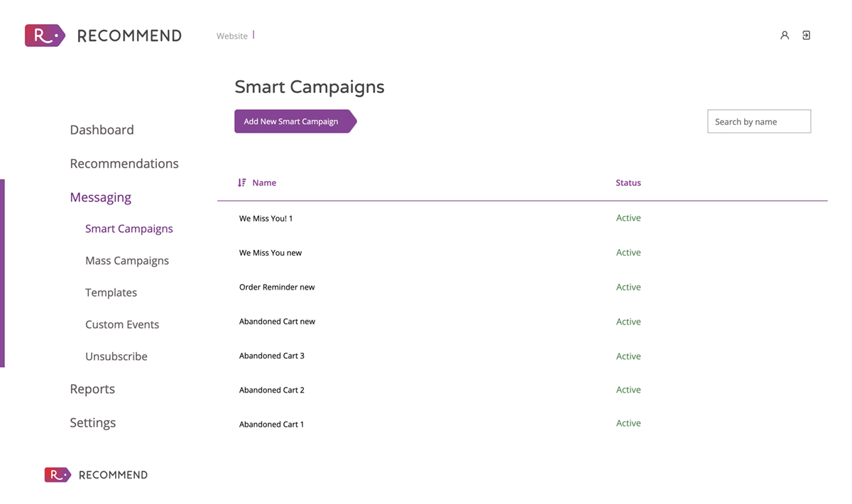This screenshot has height=504, width=852.
Task: Click the Website link in the header
Action: [x=232, y=36]
